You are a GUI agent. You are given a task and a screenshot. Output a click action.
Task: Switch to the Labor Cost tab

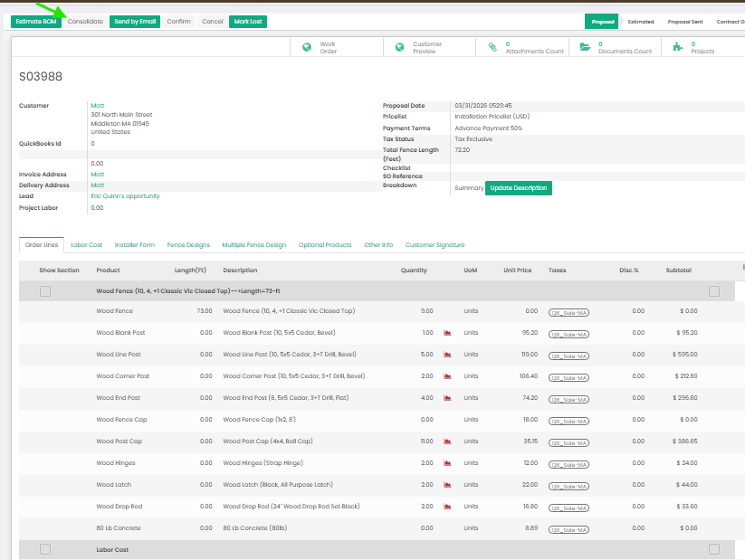87,245
